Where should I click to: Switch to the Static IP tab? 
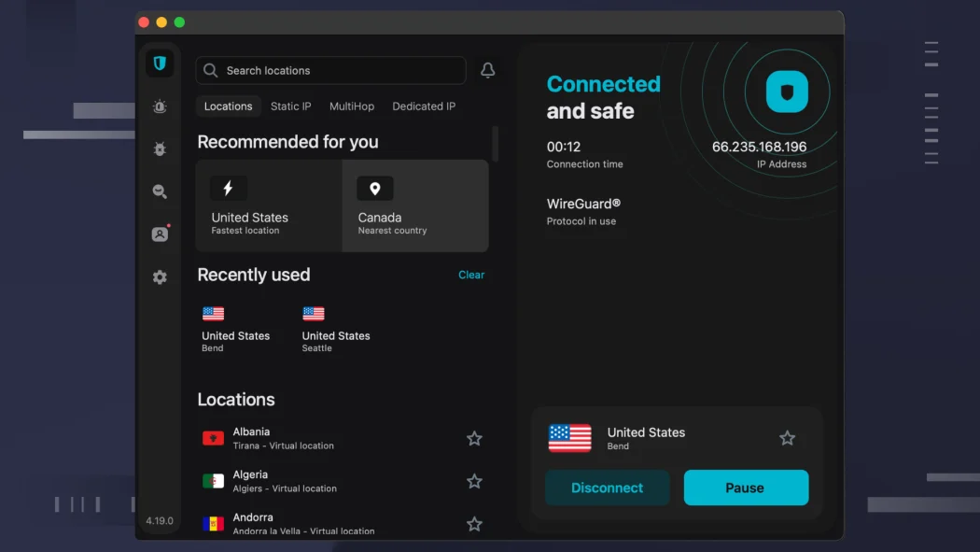click(290, 106)
